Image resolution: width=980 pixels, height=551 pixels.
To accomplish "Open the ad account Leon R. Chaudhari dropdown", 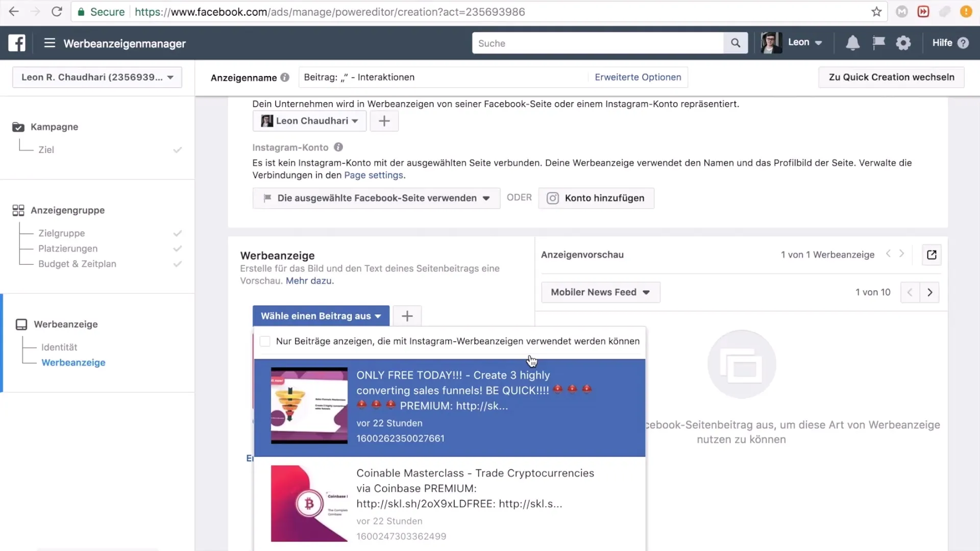I will (x=97, y=77).
